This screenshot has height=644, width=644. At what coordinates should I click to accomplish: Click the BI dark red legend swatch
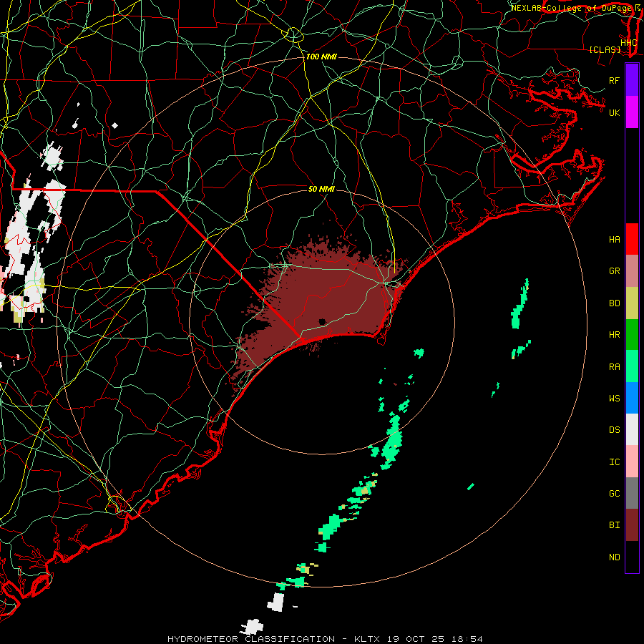(x=632, y=525)
